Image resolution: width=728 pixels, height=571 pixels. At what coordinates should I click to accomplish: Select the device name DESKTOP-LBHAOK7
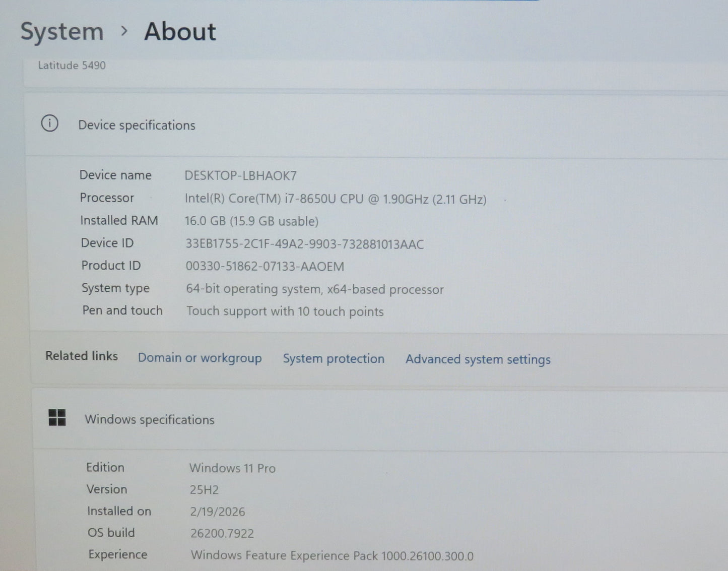click(x=240, y=175)
